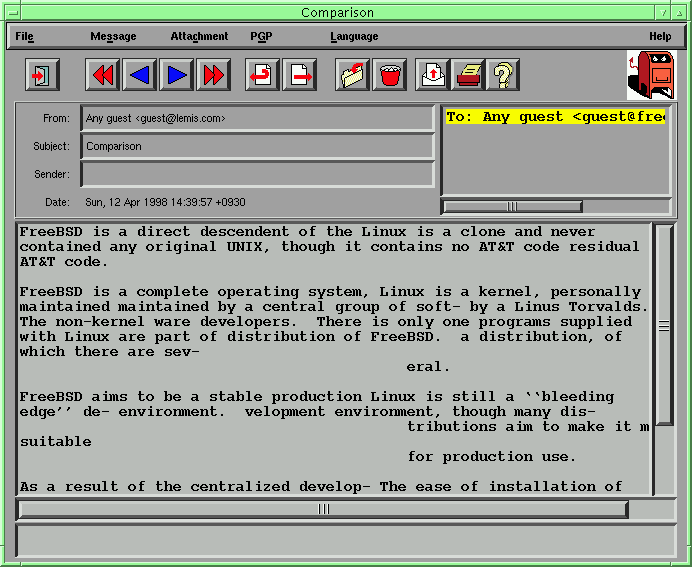Click the empty Sender field

tap(258, 174)
